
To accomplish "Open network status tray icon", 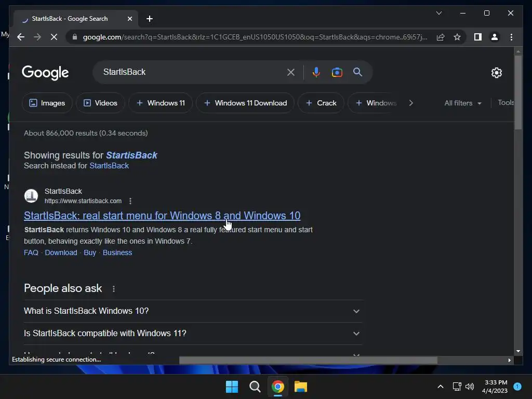I will point(457,387).
